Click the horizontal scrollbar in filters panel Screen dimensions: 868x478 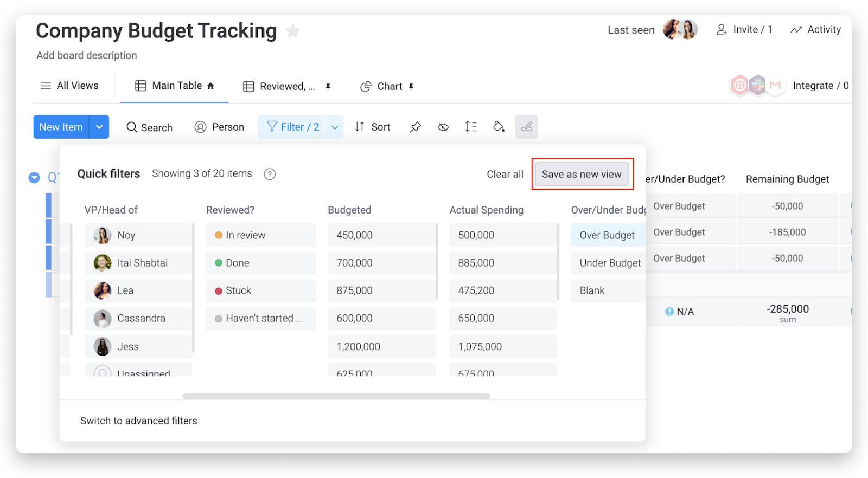[x=336, y=396]
